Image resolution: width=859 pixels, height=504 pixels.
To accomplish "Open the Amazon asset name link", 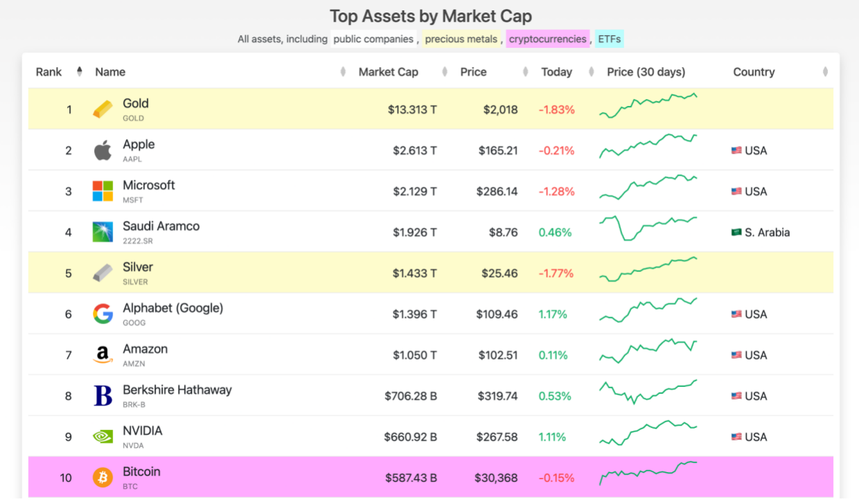I will [145, 348].
